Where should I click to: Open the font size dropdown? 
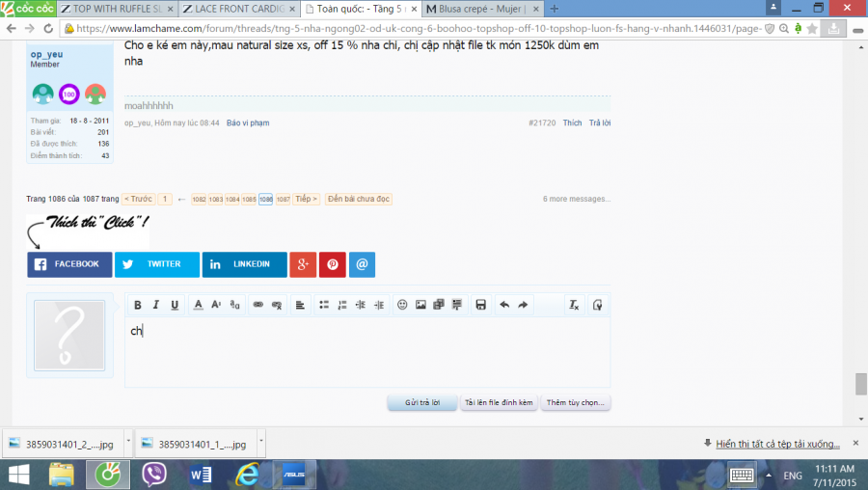coord(216,305)
